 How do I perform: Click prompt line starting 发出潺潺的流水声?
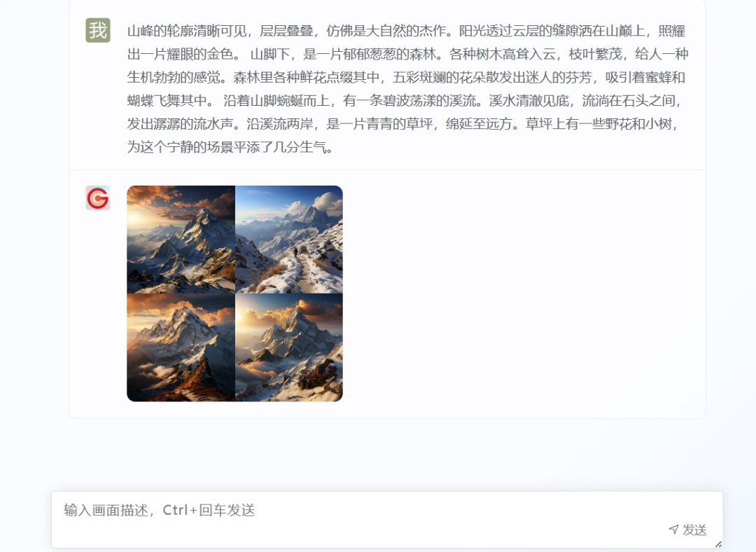click(402, 123)
